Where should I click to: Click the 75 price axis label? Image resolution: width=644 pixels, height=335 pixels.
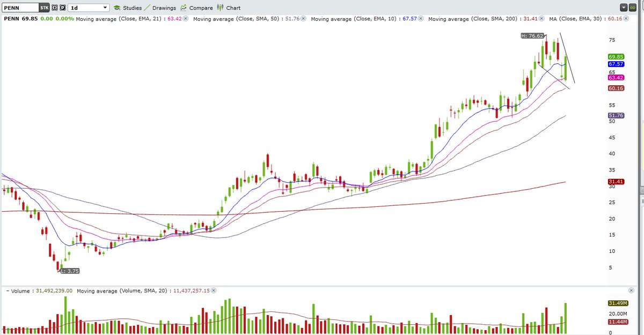(612, 40)
